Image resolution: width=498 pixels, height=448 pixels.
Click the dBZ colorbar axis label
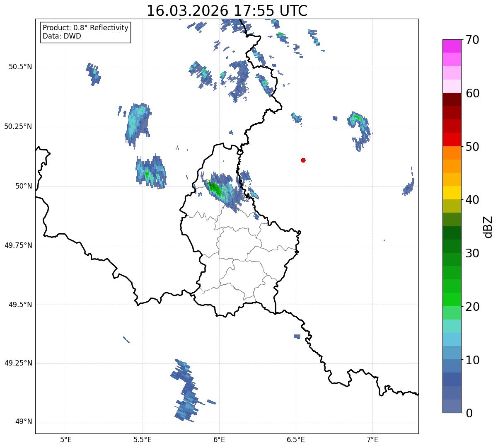coord(488,227)
